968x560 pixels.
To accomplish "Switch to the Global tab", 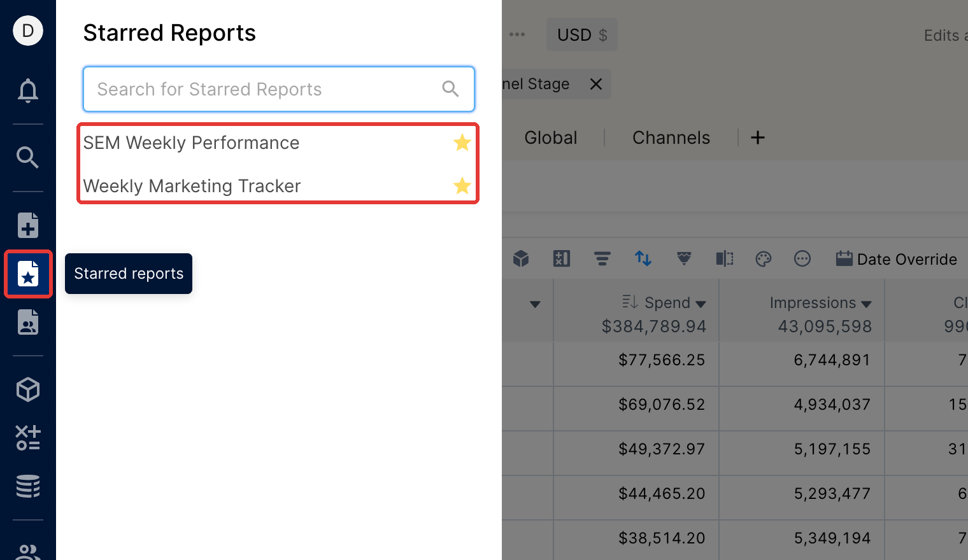I will tap(551, 137).
